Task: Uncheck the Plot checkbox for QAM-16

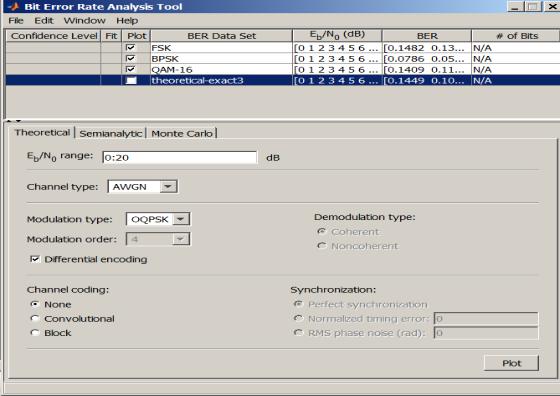Action: coord(131,69)
